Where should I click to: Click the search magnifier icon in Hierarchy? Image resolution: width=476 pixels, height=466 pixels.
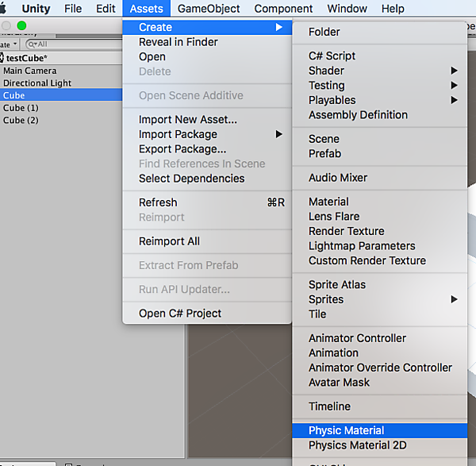pyautogui.click(x=33, y=44)
